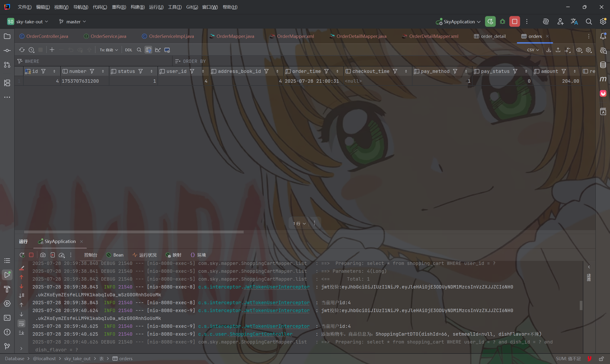
Task: Click the Maven sidebar icon
Action: pos(603,79)
